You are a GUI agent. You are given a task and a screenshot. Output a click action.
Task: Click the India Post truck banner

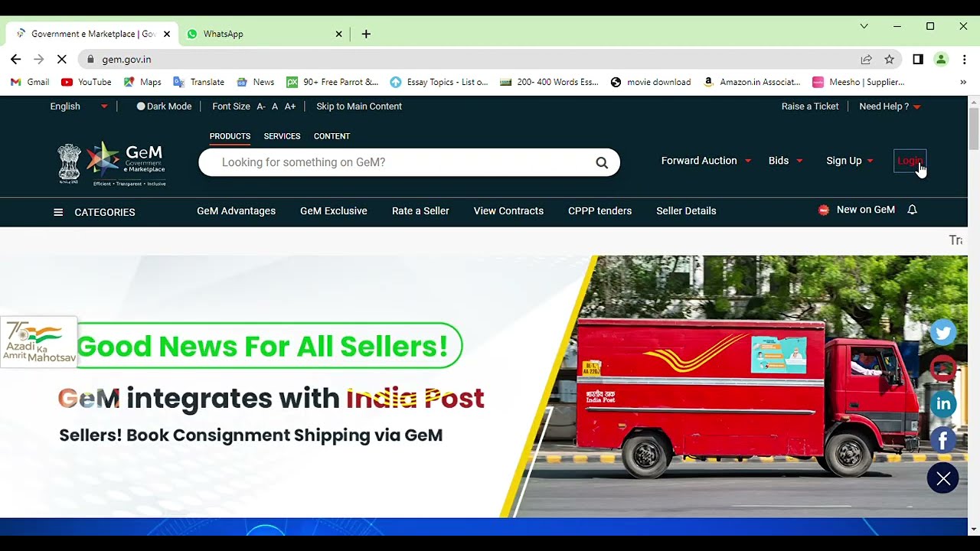[x=484, y=386]
